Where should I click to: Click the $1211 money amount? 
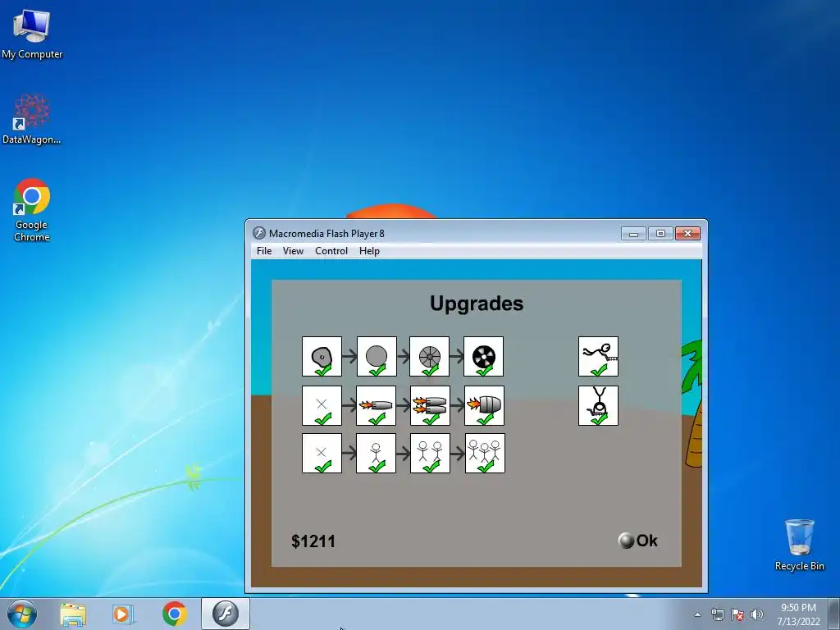(313, 541)
